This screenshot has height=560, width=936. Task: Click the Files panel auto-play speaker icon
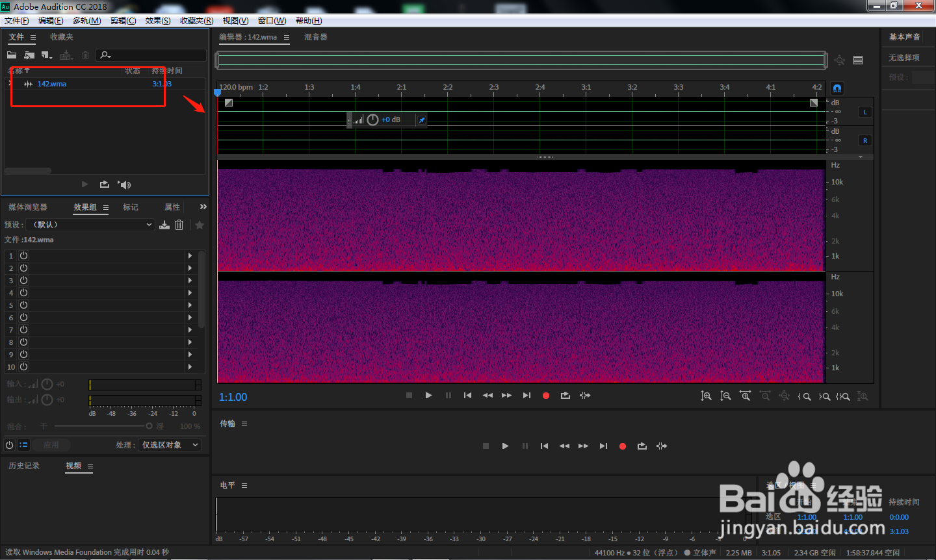tap(124, 185)
